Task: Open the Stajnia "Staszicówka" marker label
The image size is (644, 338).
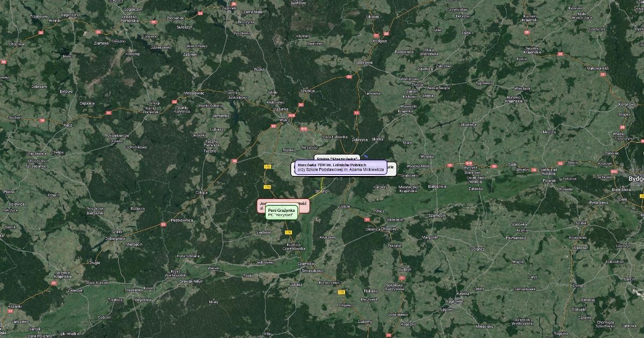Action: [x=337, y=158]
